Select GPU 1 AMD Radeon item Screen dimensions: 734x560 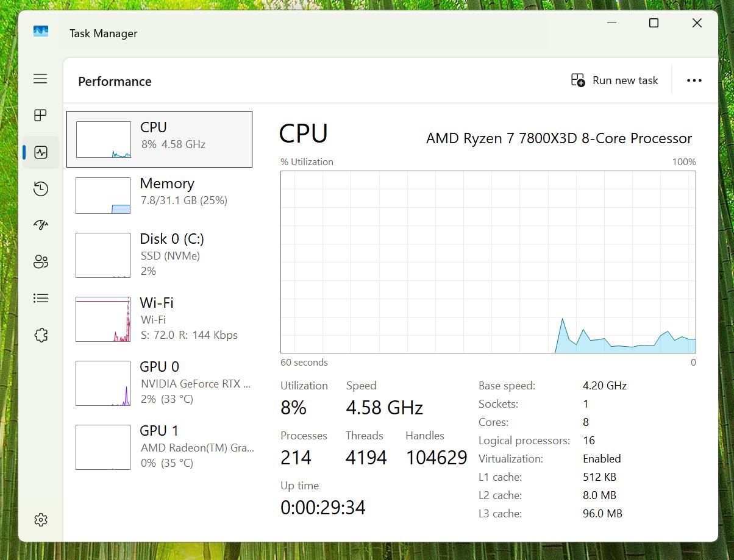click(x=159, y=447)
